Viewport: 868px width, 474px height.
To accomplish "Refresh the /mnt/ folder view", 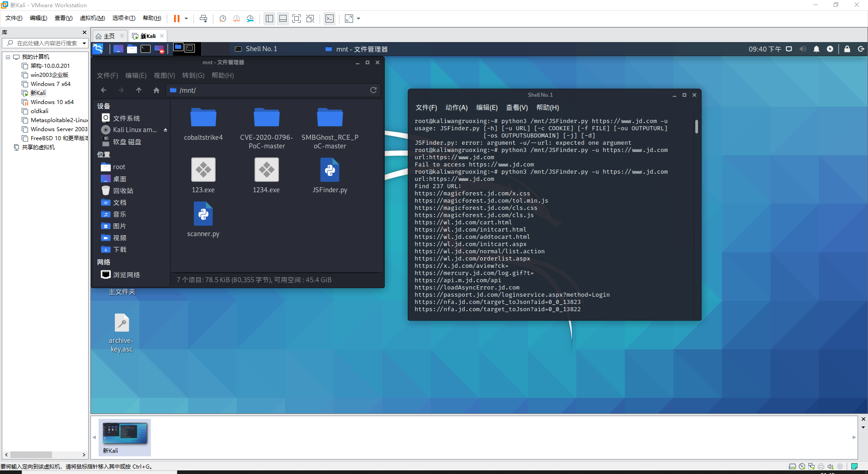I will [x=373, y=90].
